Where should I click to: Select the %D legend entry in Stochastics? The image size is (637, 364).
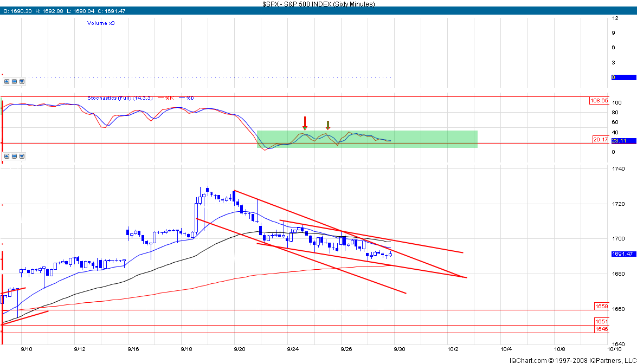(187, 97)
